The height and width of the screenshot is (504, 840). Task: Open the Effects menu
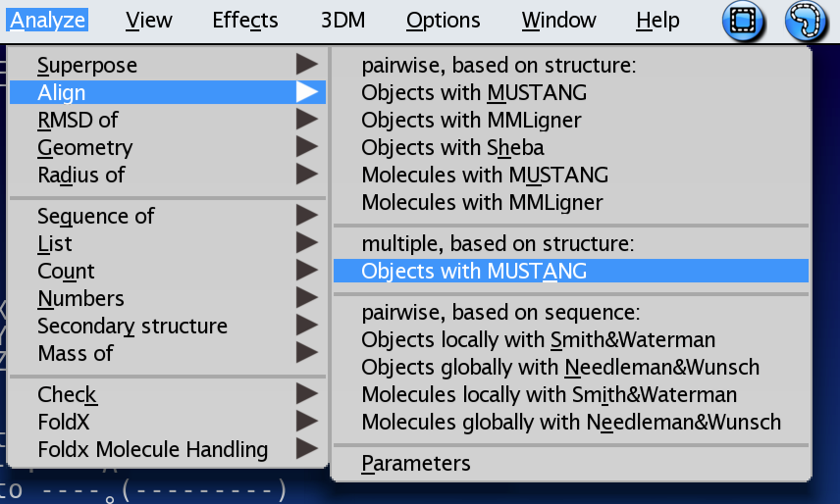(x=244, y=20)
